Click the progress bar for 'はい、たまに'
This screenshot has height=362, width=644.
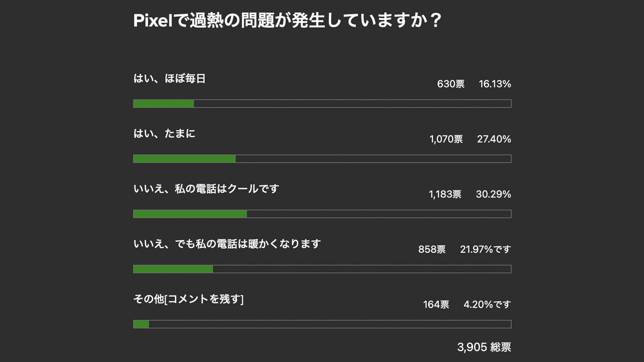tap(322, 159)
